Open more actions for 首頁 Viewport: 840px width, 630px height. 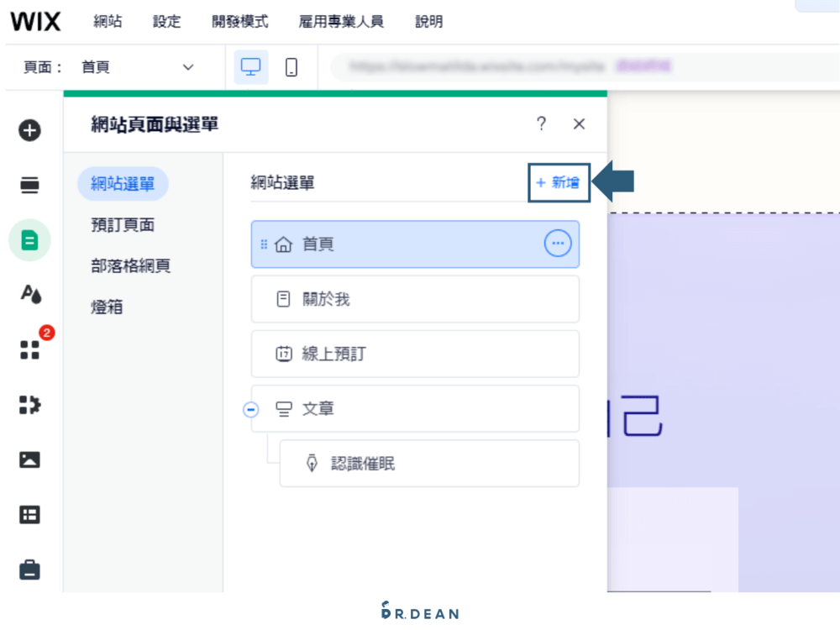pyautogui.click(x=557, y=244)
